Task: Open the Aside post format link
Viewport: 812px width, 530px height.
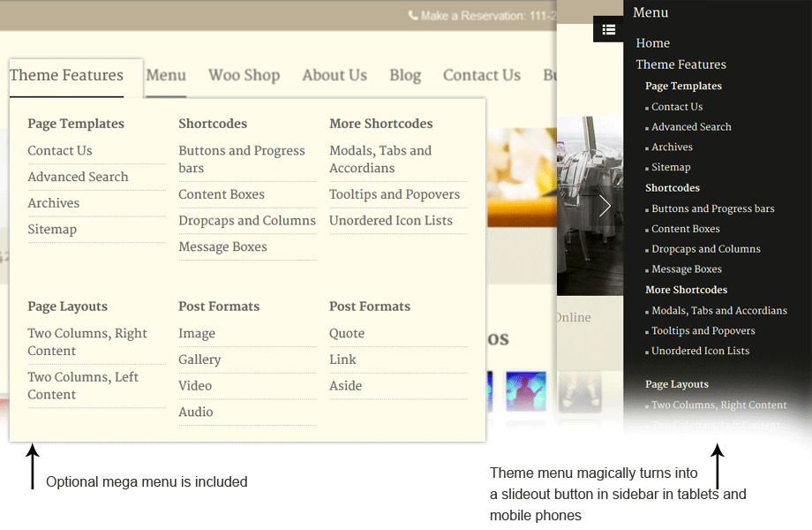Action: [x=345, y=386]
